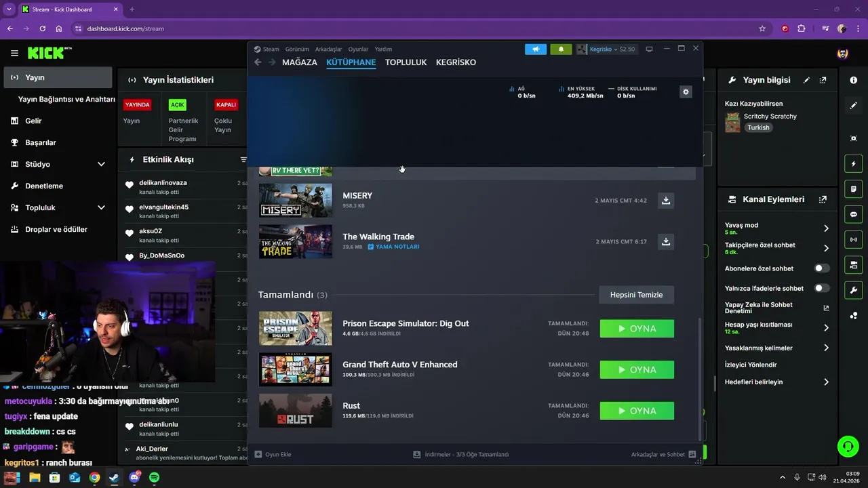
Task: Click Rust game thumbnail
Action: point(296,411)
